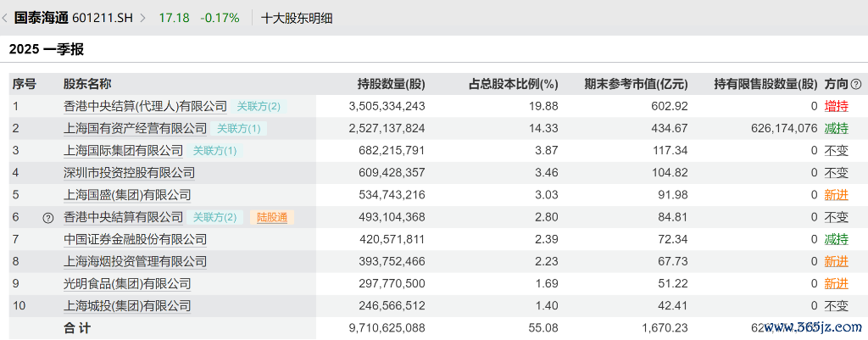Open shareholder 中国证券金融股份有限公司
Image resolution: width=868 pixels, height=340 pixels.
135,239
